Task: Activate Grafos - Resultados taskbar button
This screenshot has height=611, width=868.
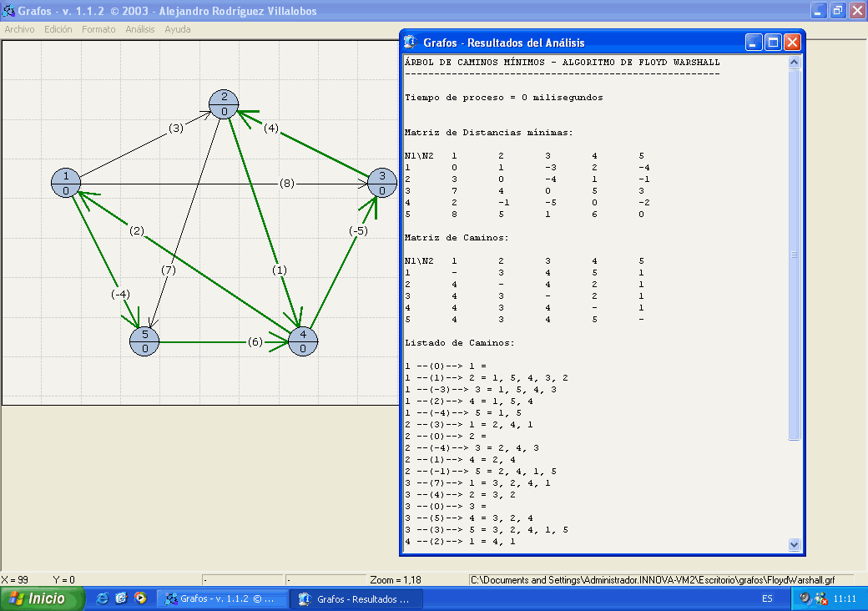Action: pos(356,598)
